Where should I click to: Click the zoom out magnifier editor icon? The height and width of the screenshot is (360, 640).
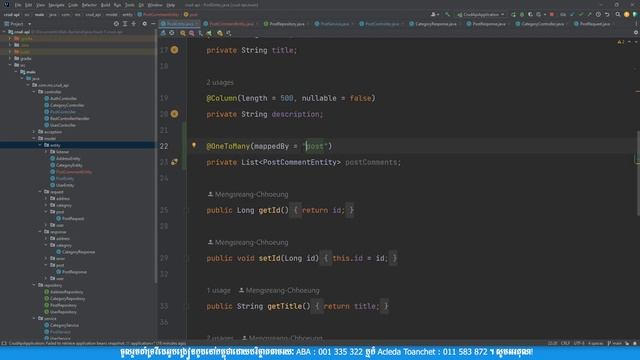191,33
